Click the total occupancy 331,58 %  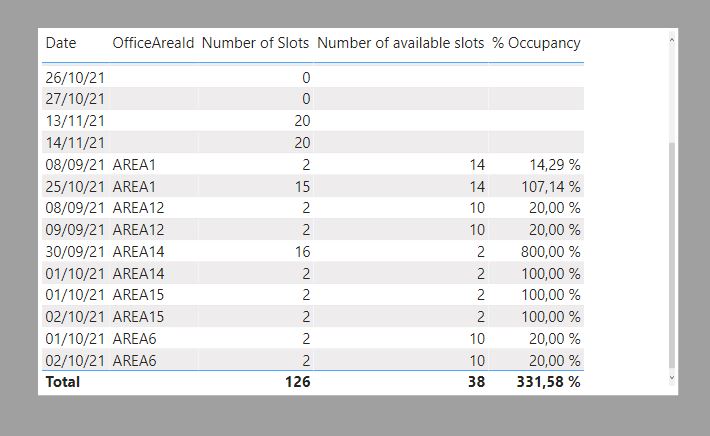548,382
